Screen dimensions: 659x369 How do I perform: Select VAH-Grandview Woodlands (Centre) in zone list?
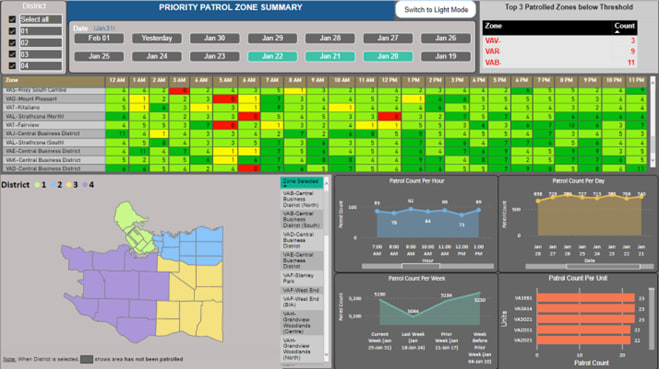pyautogui.click(x=301, y=323)
